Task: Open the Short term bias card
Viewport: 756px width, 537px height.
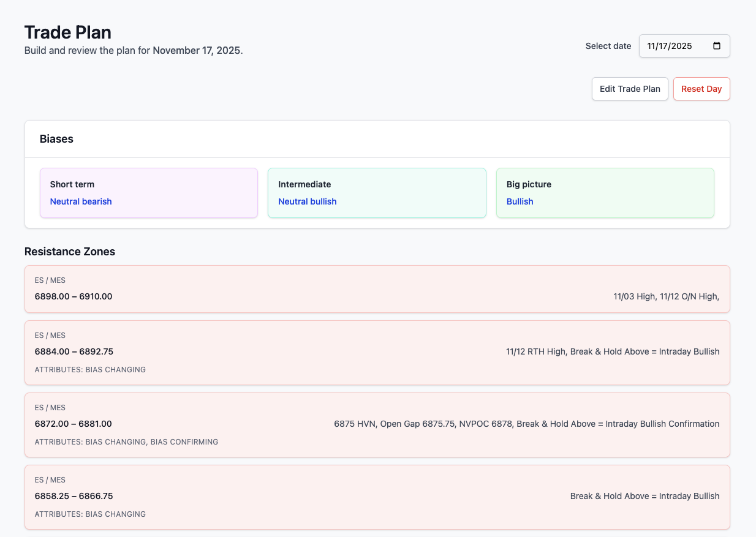Action: point(148,192)
